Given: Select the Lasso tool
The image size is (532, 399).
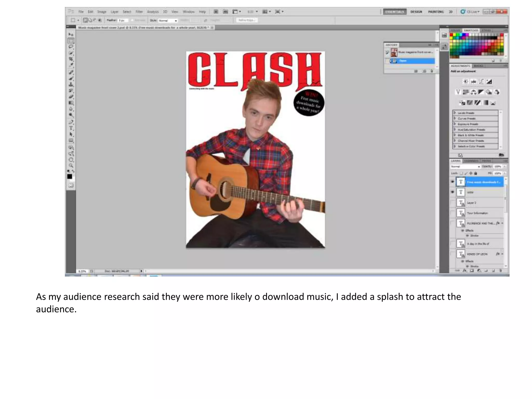Looking at the screenshot, I should coord(71,47).
